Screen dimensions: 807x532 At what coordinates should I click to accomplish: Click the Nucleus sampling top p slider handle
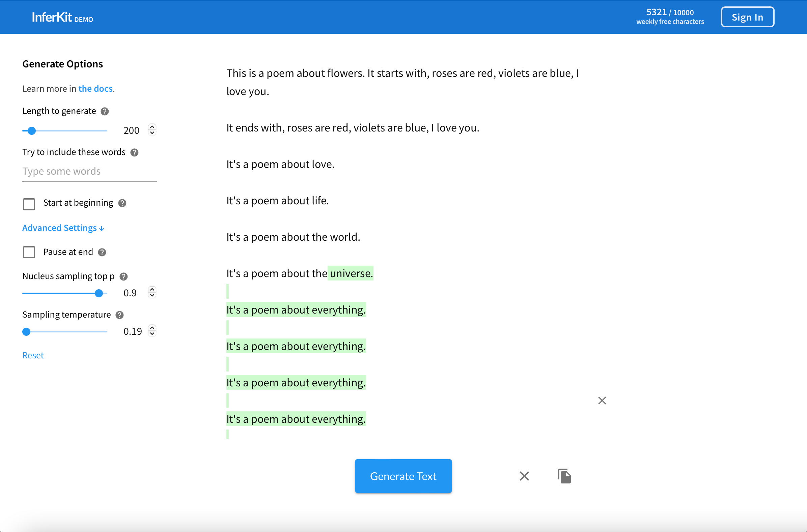point(99,293)
